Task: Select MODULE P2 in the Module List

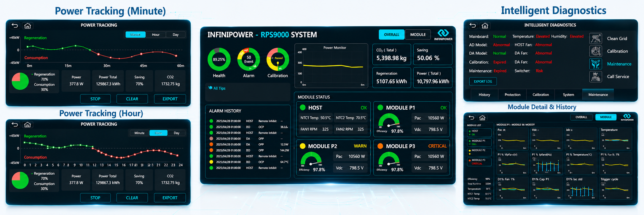Action: pyautogui.click(x=479, y=152)
